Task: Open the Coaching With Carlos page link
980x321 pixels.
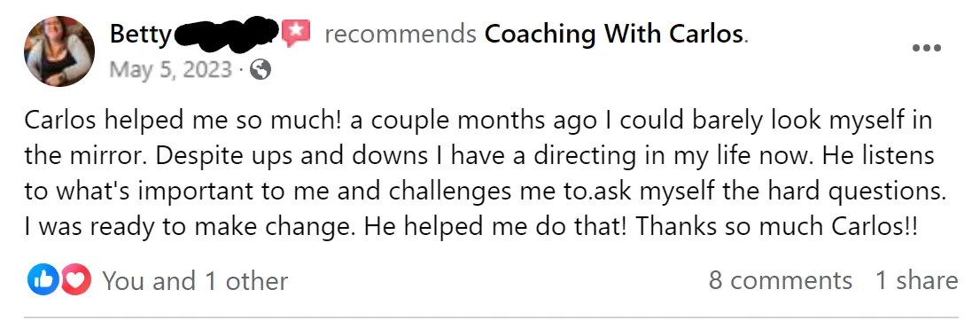Action: [x=614, y=35]
